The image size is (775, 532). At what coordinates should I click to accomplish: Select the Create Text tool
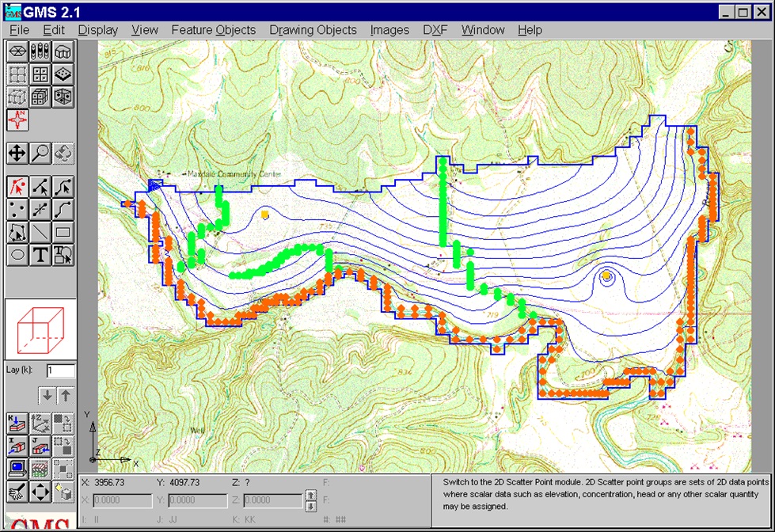point(40,255)
